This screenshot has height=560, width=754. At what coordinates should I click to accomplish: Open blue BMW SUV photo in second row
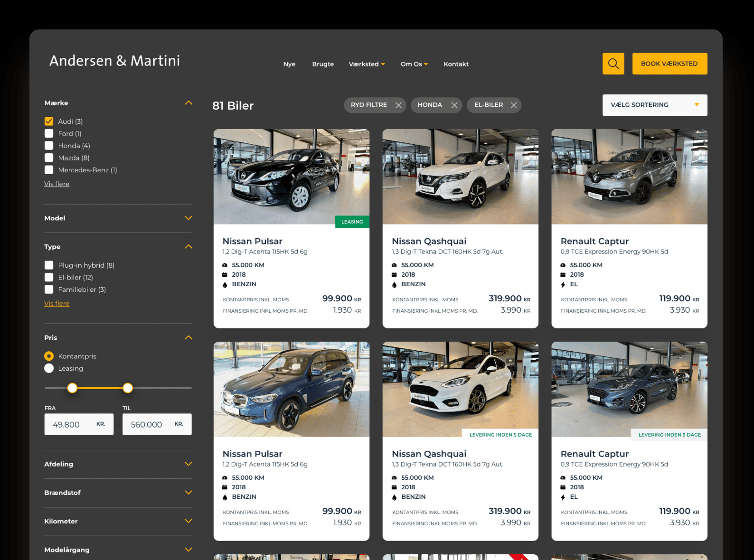pos(292,389)
